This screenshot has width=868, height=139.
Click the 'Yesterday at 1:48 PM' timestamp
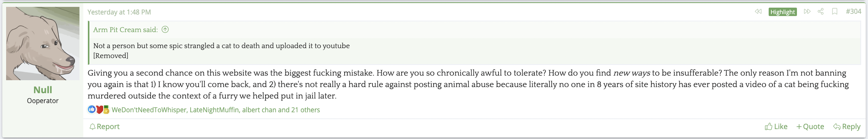click(119, 12)
